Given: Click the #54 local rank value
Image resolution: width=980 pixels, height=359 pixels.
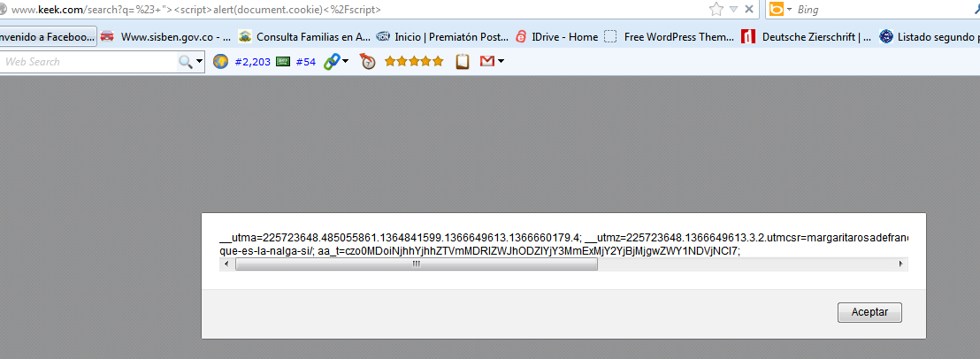Looking at the screenshot, I should point(306,62).
